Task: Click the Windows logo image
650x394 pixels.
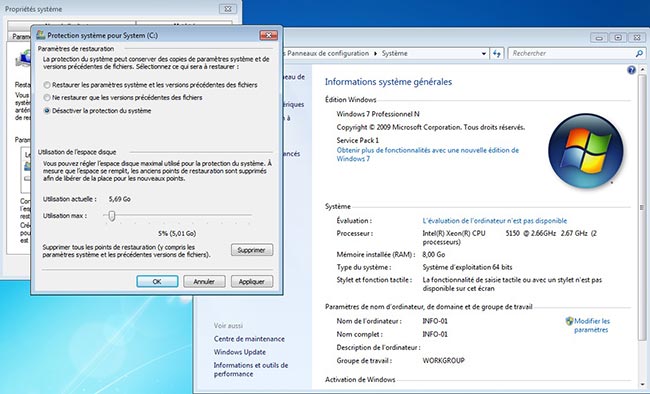Action: (x=585, y=151)
